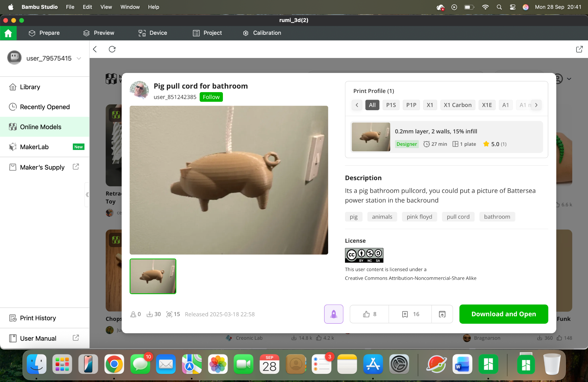Switch to the Preview tab

click(99, 33)
